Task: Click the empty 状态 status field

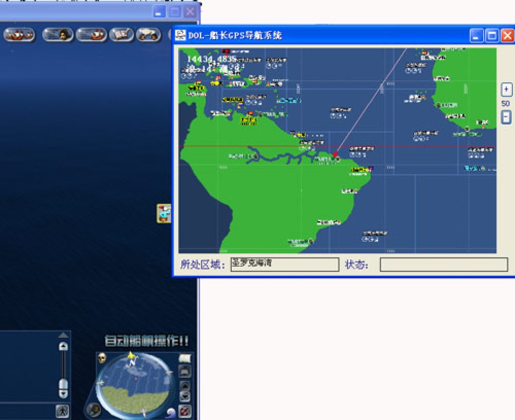Action: [444, 264]
